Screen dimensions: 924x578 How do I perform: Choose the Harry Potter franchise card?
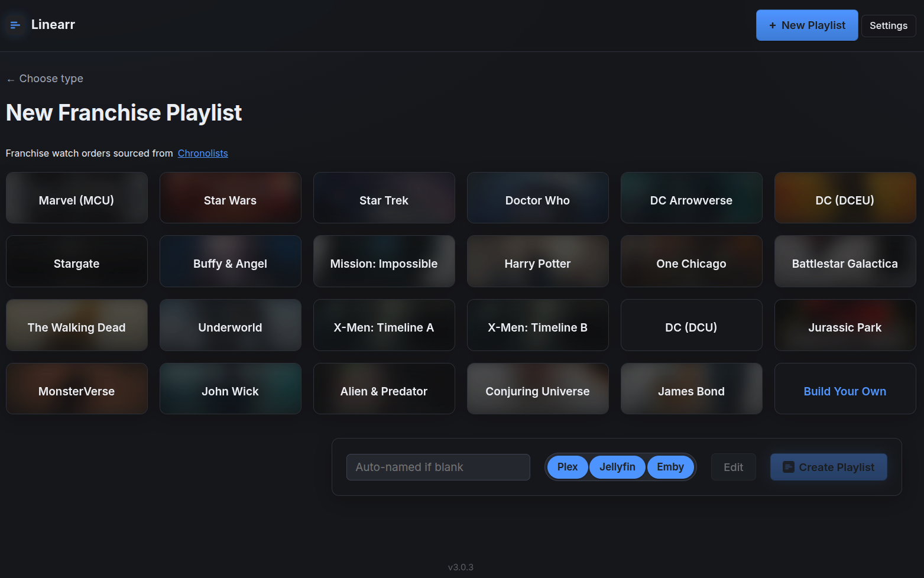(538, 261)
